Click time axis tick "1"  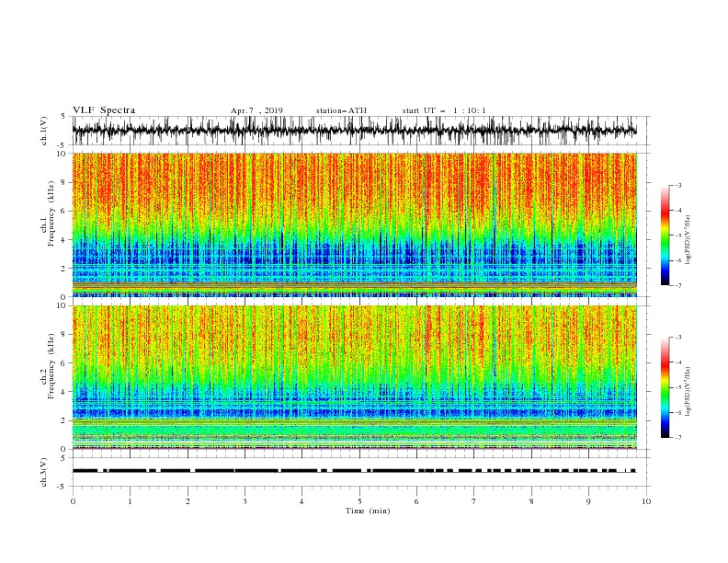pos(130,501)
